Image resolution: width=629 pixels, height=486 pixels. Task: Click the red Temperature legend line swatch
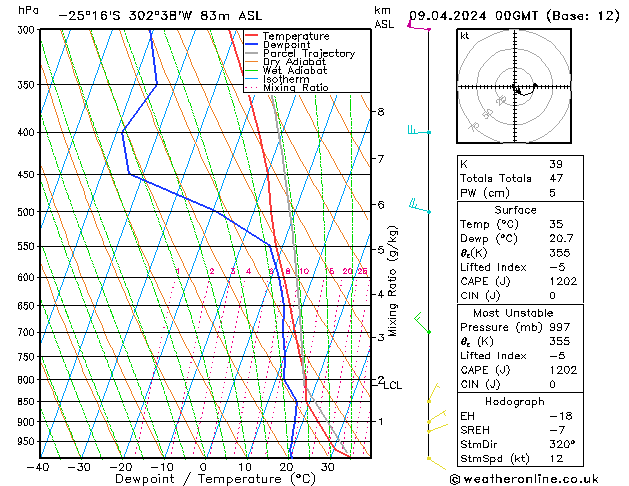(x=251, y=35)
